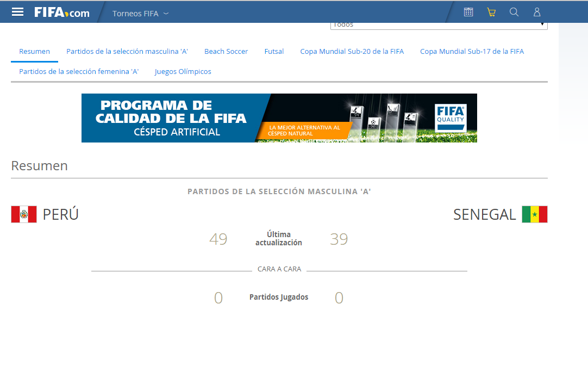588x384 pixels.
Task: Switch to Copa Mundial Sub-20 de la FIFA tab
Action: (352, 52)
